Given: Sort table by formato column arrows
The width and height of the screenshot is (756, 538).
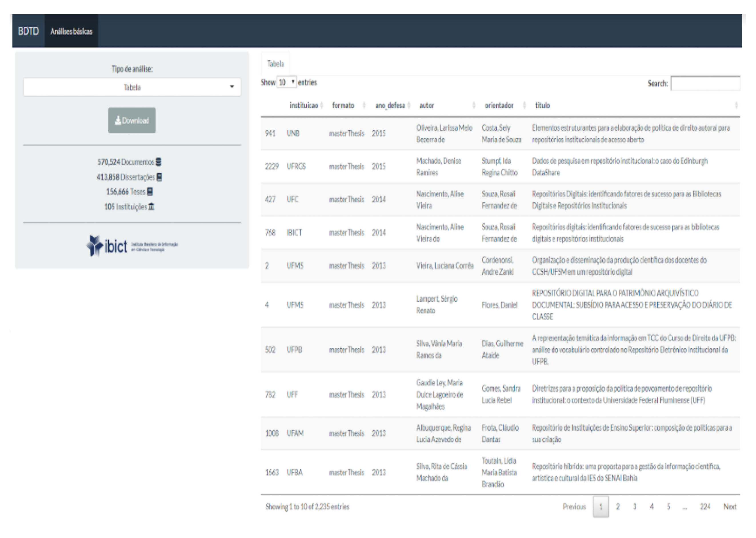Looking at the screenshot, I should pyautogui.click(x=364, y=106).
